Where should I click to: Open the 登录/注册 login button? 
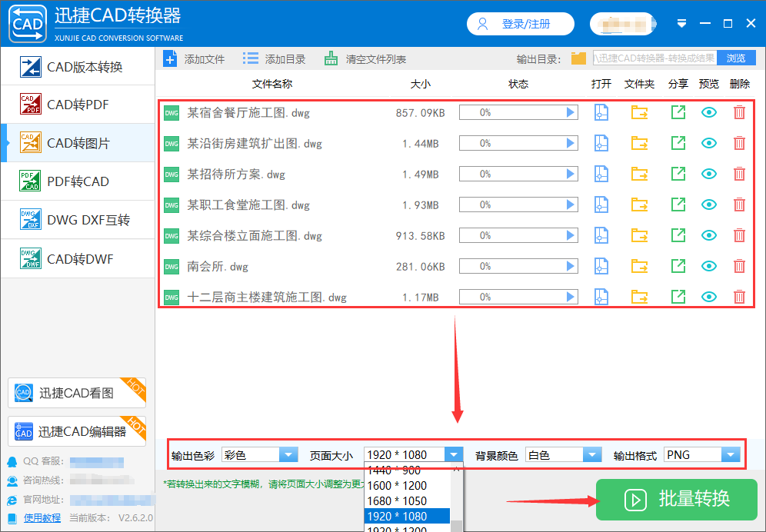point(520,24)
